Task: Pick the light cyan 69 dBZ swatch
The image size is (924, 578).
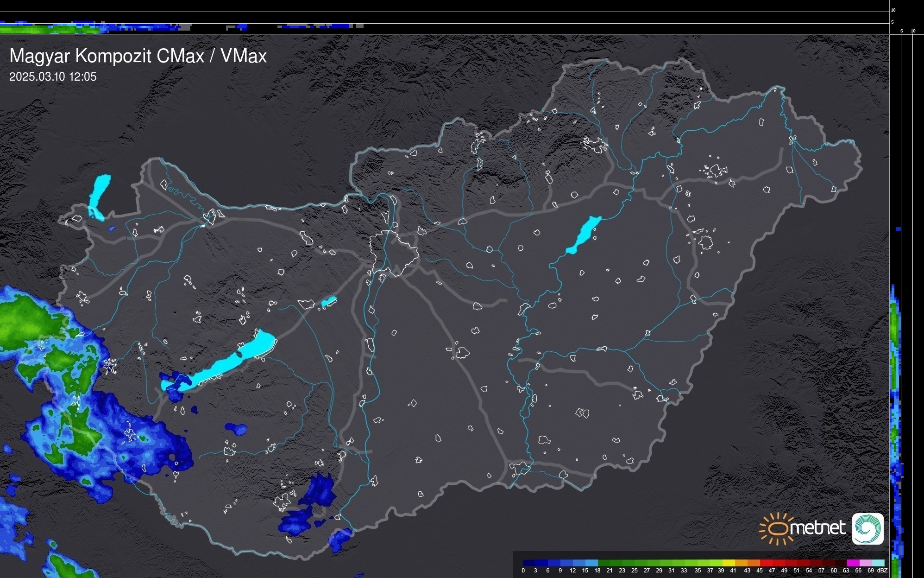Action: [878, 563]
